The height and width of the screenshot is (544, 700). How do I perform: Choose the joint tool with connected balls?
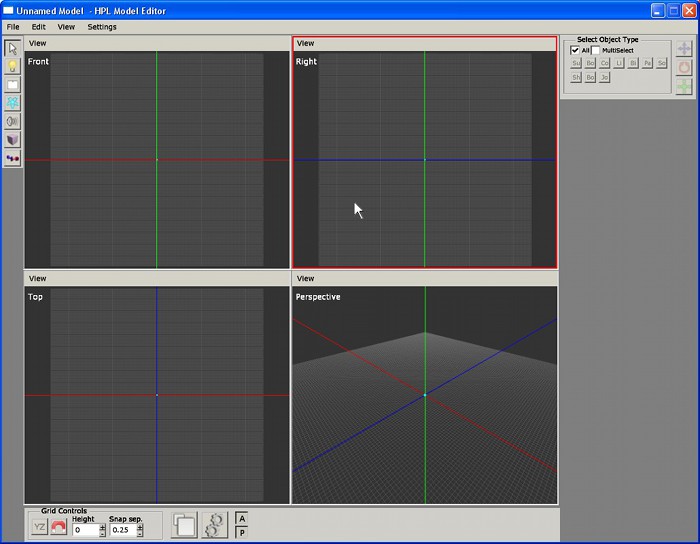[x=13, y=157]
